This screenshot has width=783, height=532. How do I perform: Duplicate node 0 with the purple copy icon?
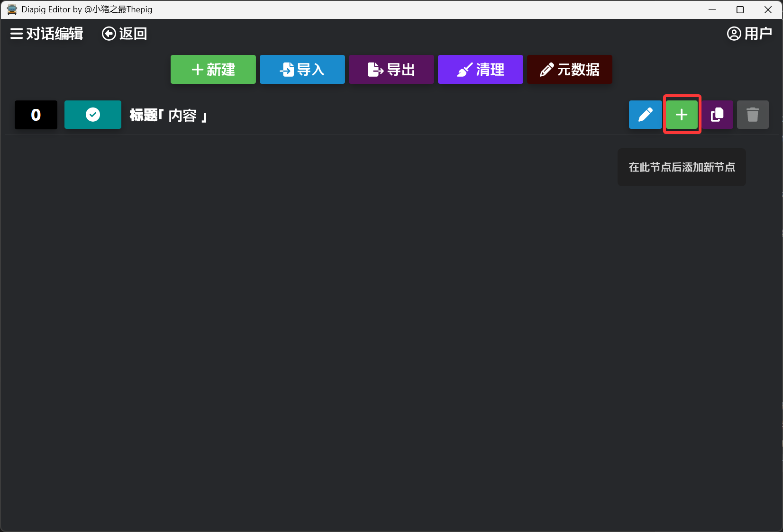[x=717, y=115]
